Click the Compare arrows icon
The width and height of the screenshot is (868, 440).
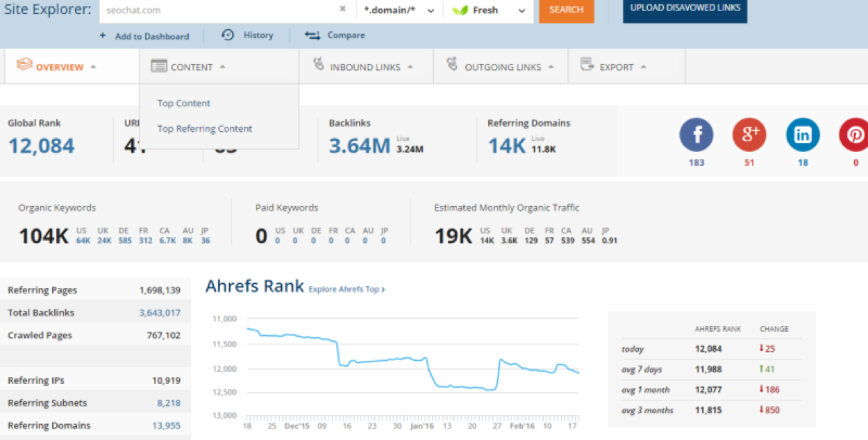(312, 35)
